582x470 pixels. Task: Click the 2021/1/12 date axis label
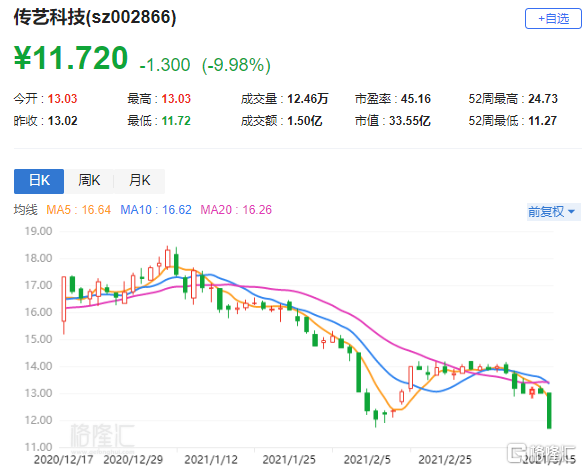coord(211,460)
